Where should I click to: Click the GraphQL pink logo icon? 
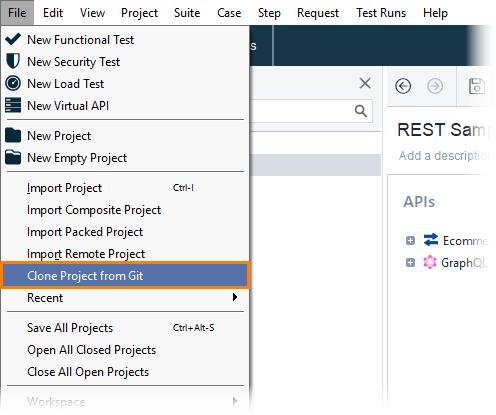pos(430,262)
